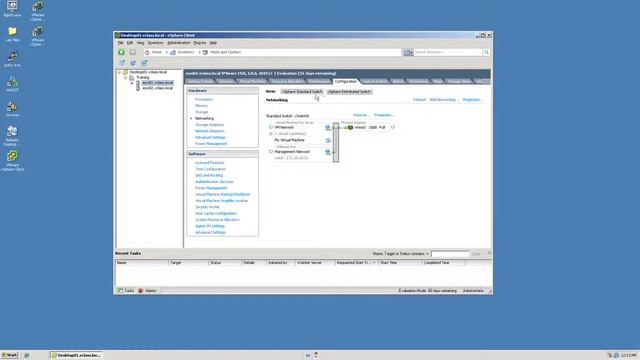Image resolution: width=640 pixels, height=360 pixels.
Task: Click the Home icon in the address bar
Action: (147, 52)
